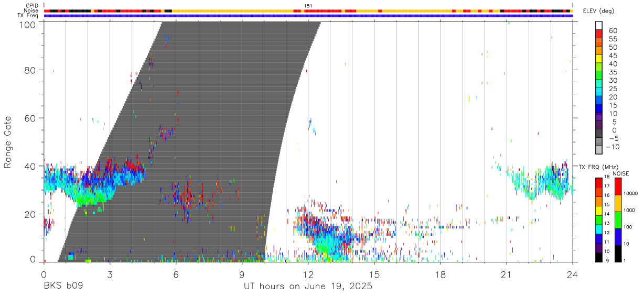Click the 1 label on NOISE scale
This screenshot has width=644, height=297.
click(625, 261)
